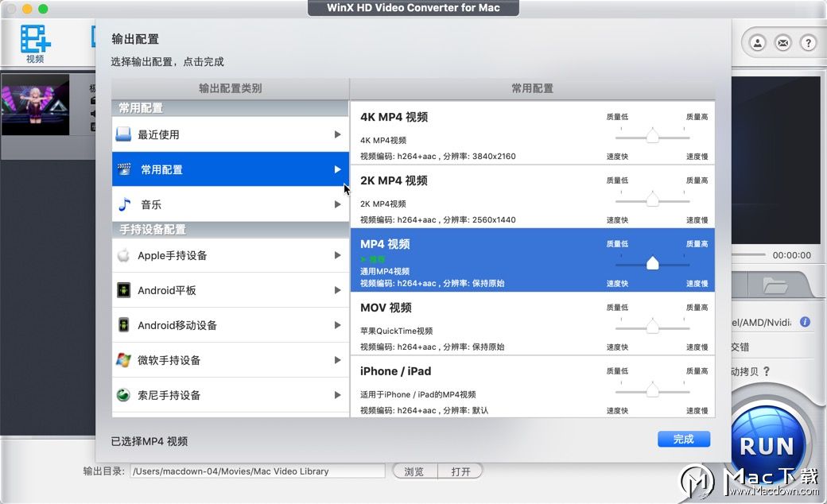Select the 索尼手持设备 category

231,395
